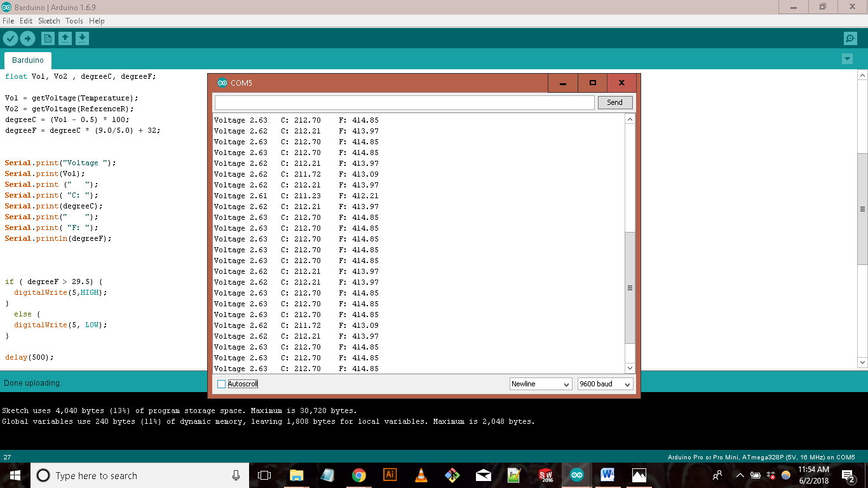Image resolution: width=868 pixels, height=488 pixels.
Task: Click code line 'delay(500);'
Action: coord(29,357)
